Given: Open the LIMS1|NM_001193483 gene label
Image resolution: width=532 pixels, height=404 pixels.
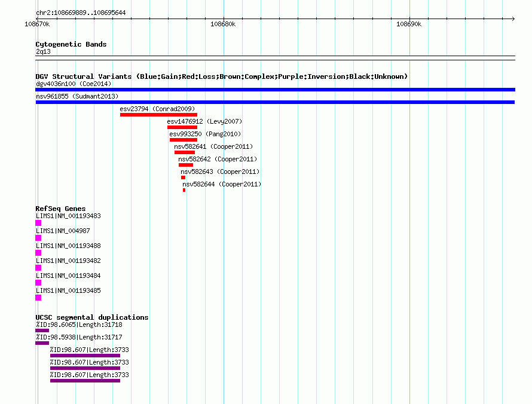Looking at the screenshot, I should [68, 216].
